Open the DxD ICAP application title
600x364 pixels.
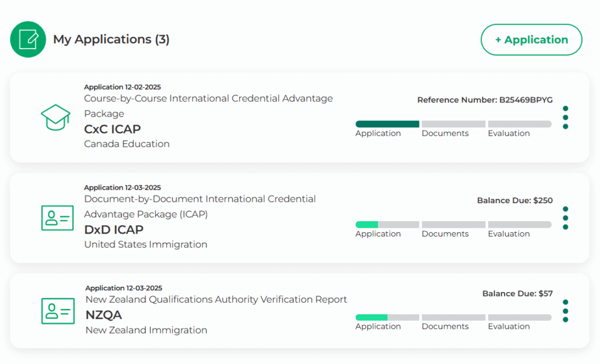click(114, 229)
